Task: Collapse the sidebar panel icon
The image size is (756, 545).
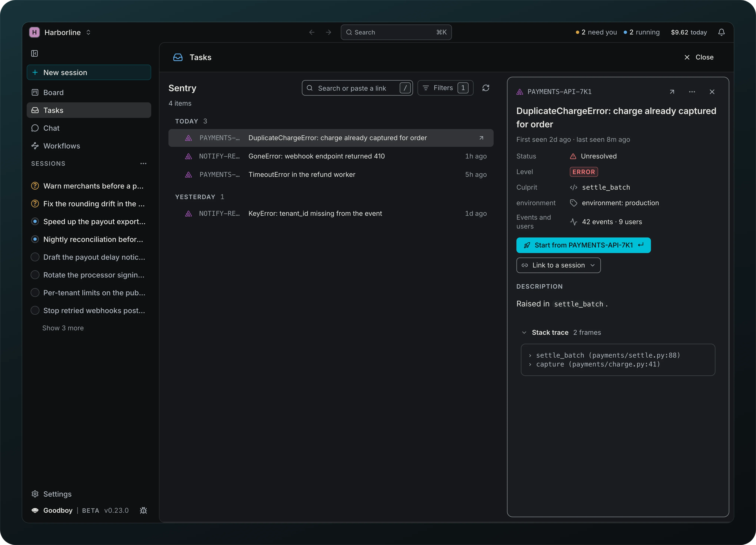Action: pos(34,53)
